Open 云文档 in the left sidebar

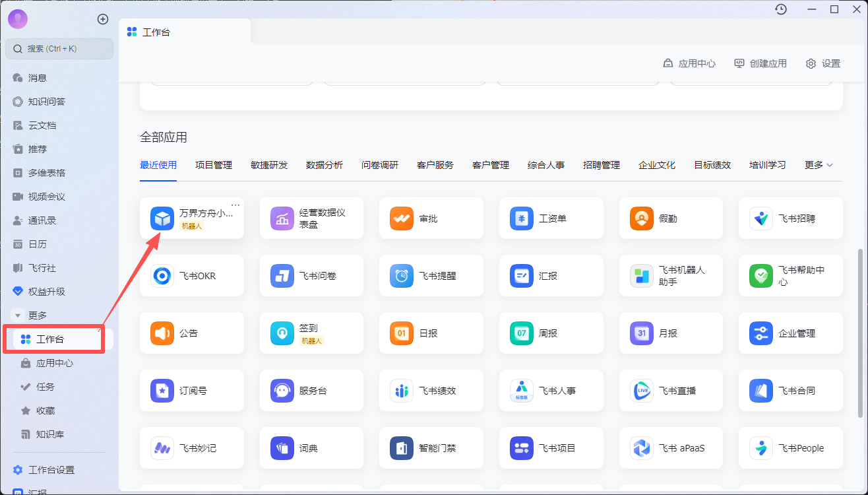(42, 125)
